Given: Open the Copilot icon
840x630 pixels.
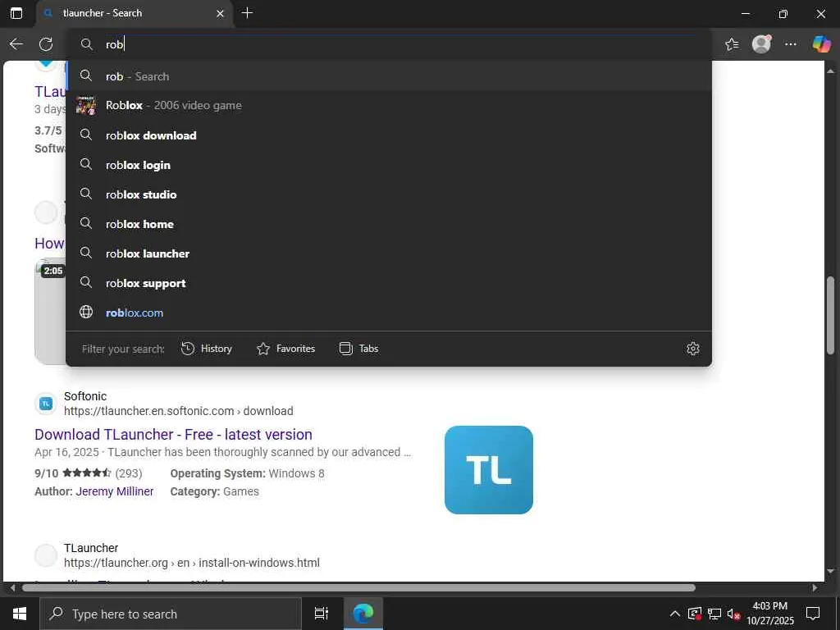Looking at the screenshot, I should pos(820,44).
